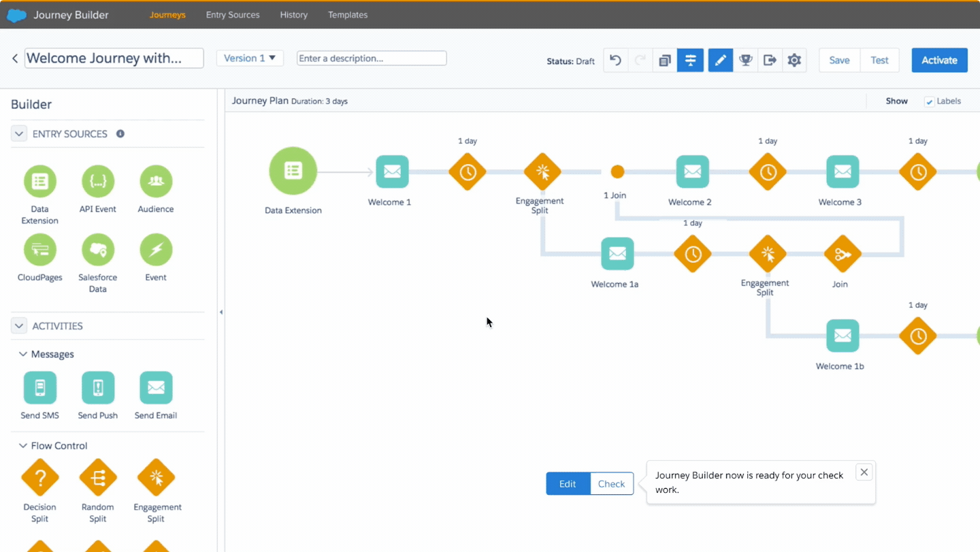Choose the Random Split activity
980x552 pixels.
point(98,478)
